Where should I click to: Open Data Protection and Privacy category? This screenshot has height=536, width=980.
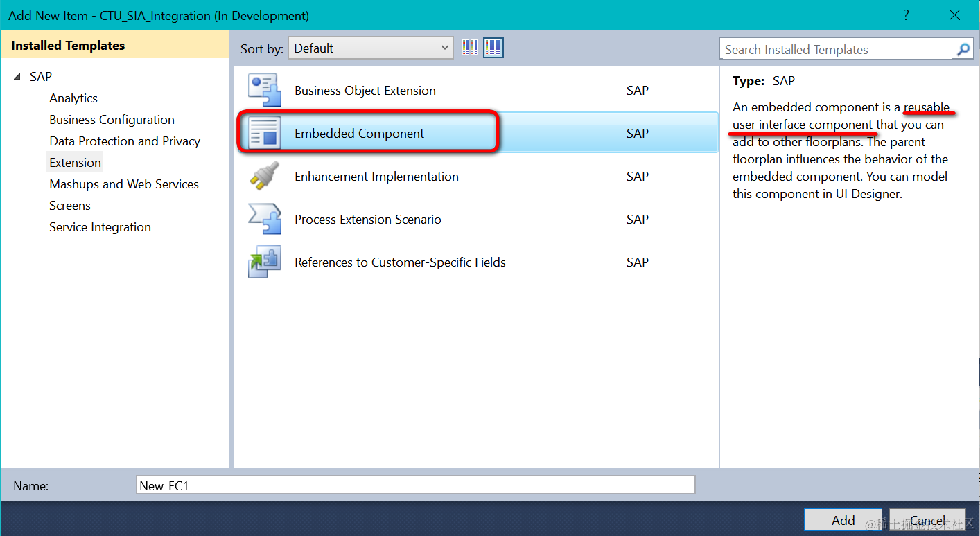125,141
